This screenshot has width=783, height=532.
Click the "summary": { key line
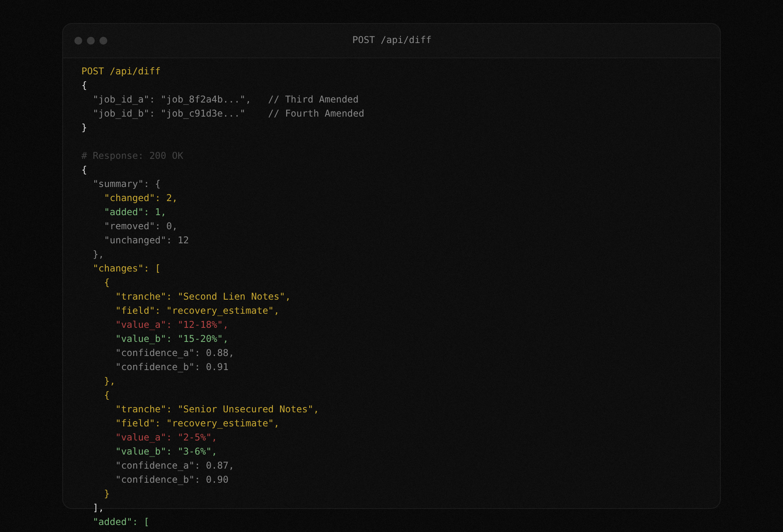[x=127, y=184]
